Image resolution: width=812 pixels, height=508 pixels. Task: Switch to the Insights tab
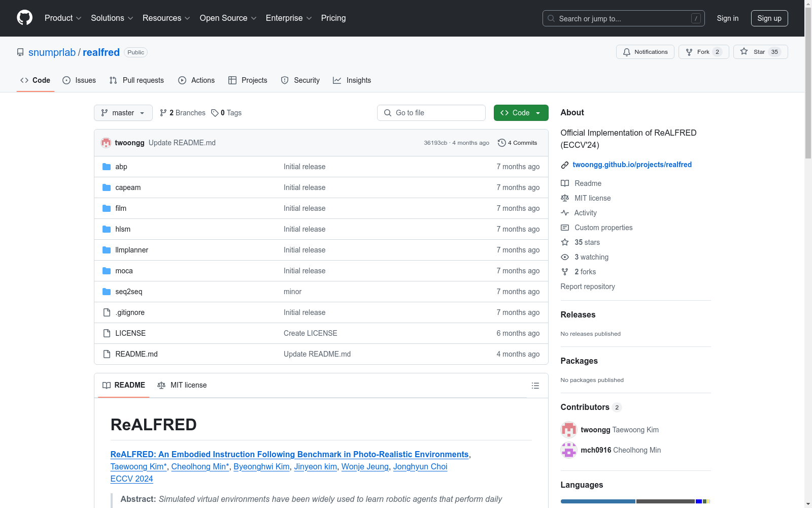(352, 80)
